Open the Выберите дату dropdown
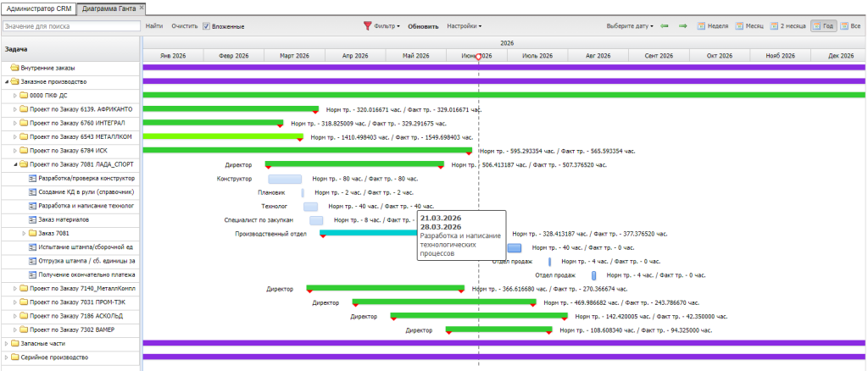Image resolution: width=868 pixels, height=371 pixels. pyautogui.click(x=630, y=26)
